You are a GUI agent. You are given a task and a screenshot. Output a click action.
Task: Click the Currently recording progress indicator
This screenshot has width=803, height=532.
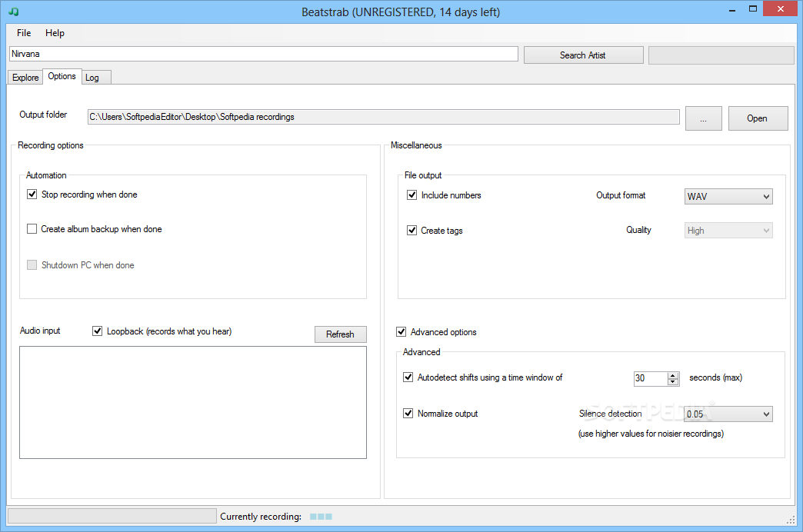click(x=321, y=517)
